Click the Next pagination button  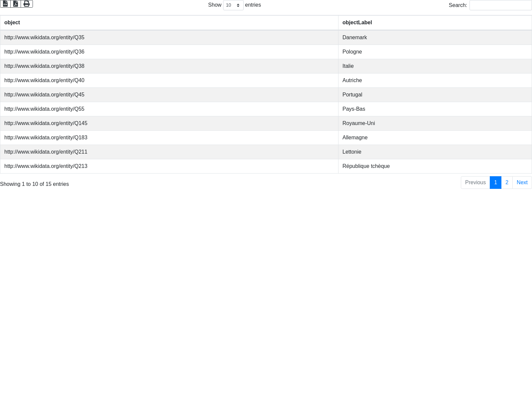(x=522, y=183)
